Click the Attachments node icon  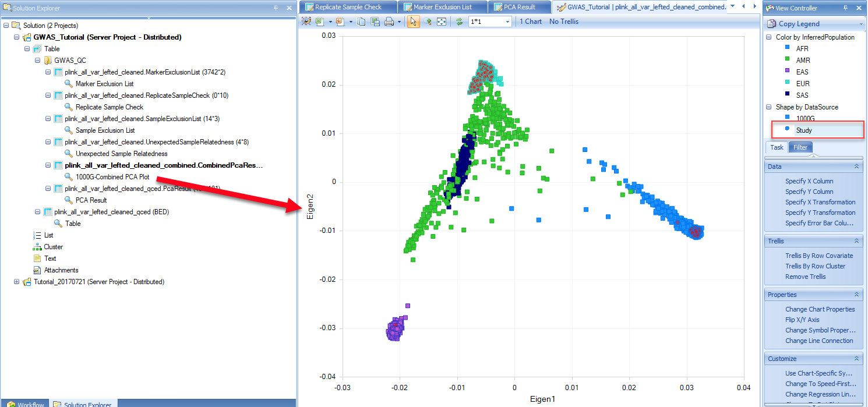point(37,270)
